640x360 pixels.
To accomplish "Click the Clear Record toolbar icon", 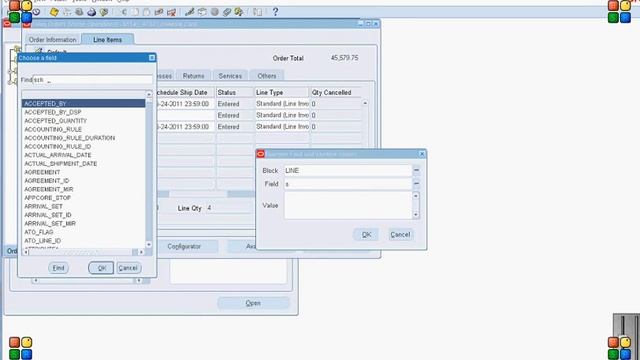I will coord(159,12).
